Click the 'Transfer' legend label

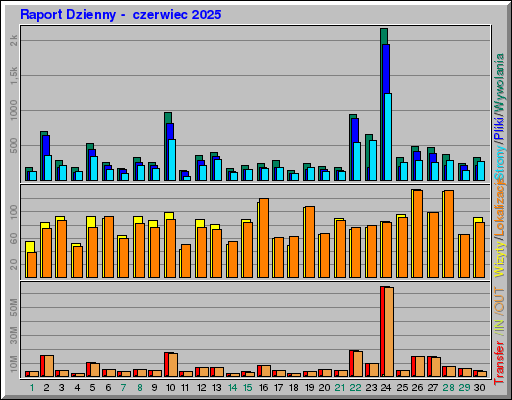point(500,363)
